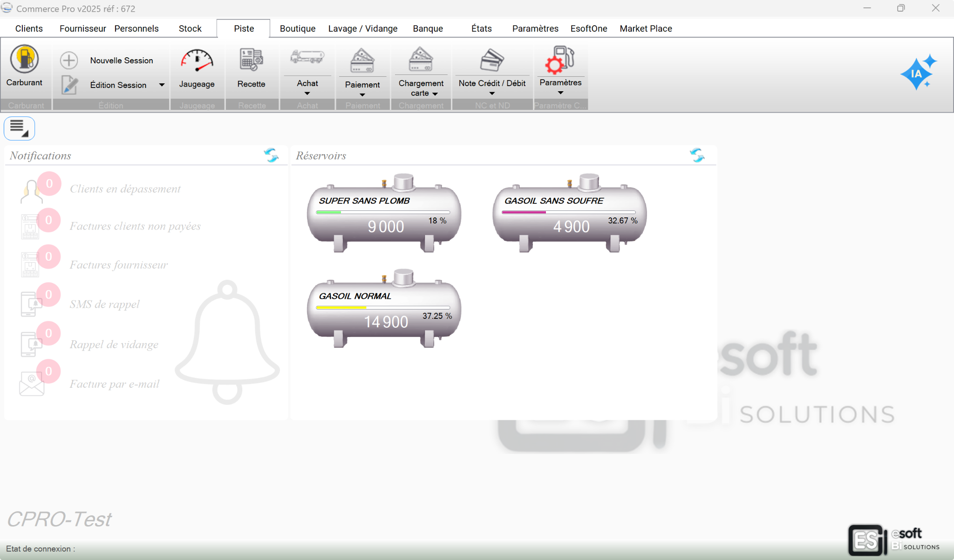954x560 pixels.
Task: Click the SMS de rappel phone icon
Action: click(x=31, y=304)
